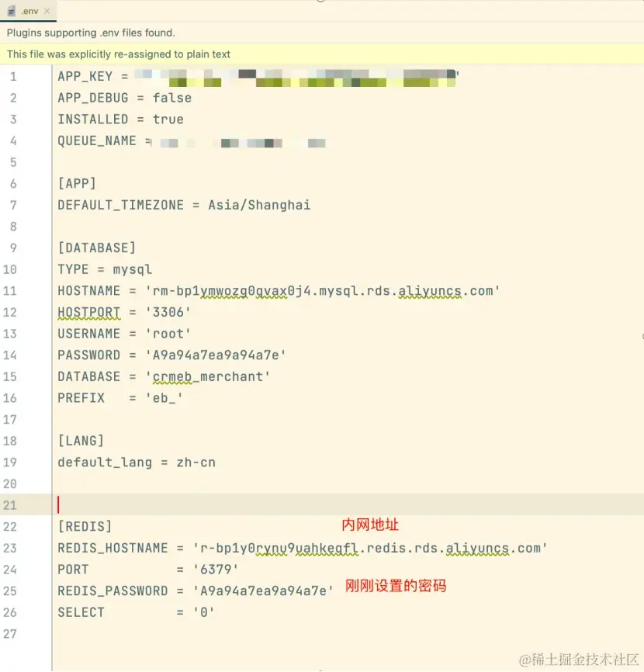Screen dimensions: 644x672
Task: Click 'default_lang = zh-cn' line
Action: click(x=137, y=462)
